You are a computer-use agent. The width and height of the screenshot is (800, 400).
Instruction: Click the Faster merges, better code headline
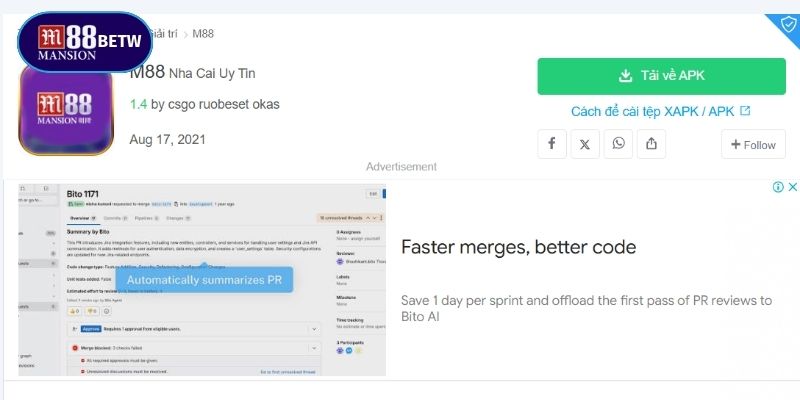[x=518, y=247]
